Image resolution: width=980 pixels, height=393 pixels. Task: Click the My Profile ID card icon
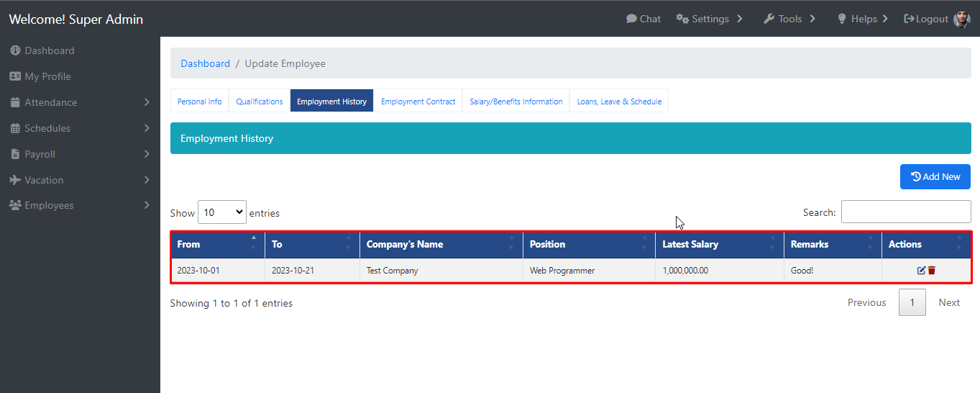(15, 76)
